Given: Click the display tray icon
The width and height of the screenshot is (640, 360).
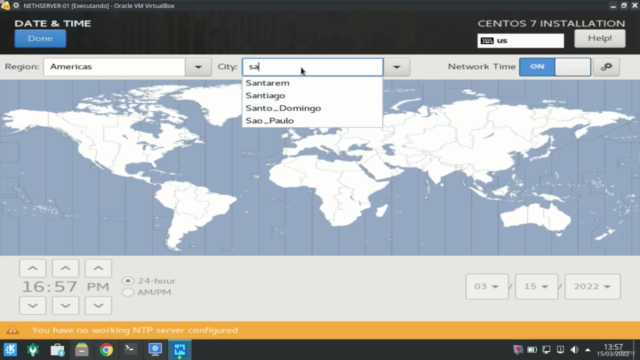Looking at the screenshot, I should 546,350.
